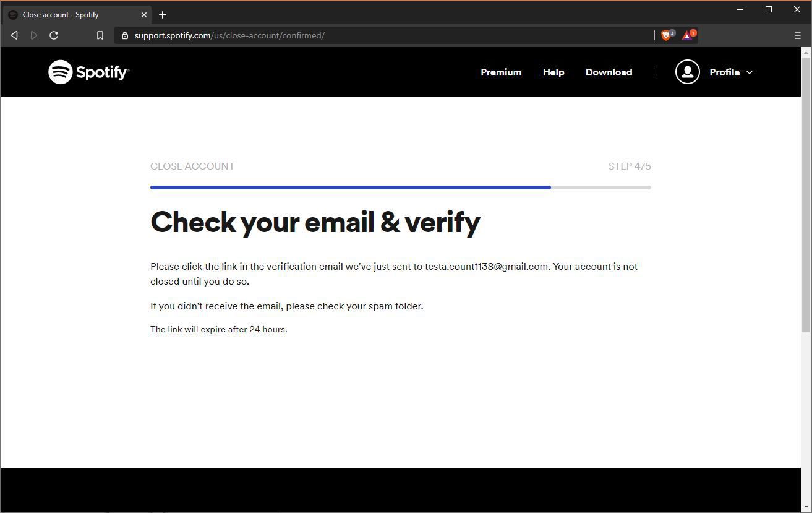This screenshot has width=812, height=513.
Task: Click the Profile label in header
Action: pyautogui.click(x=724, y=72)
